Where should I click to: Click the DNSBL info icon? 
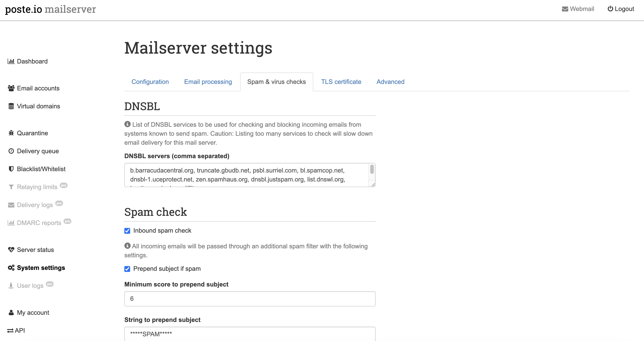[127, 124]
